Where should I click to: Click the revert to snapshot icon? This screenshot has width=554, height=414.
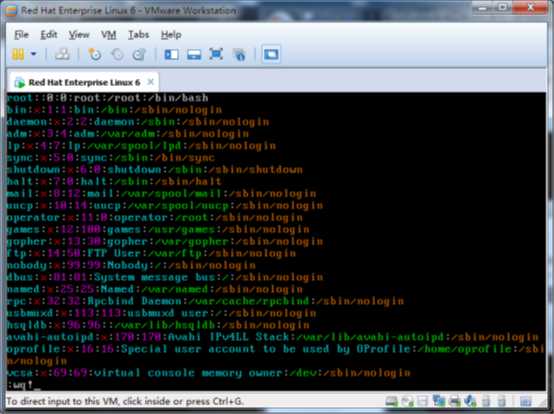coord(117,54)
